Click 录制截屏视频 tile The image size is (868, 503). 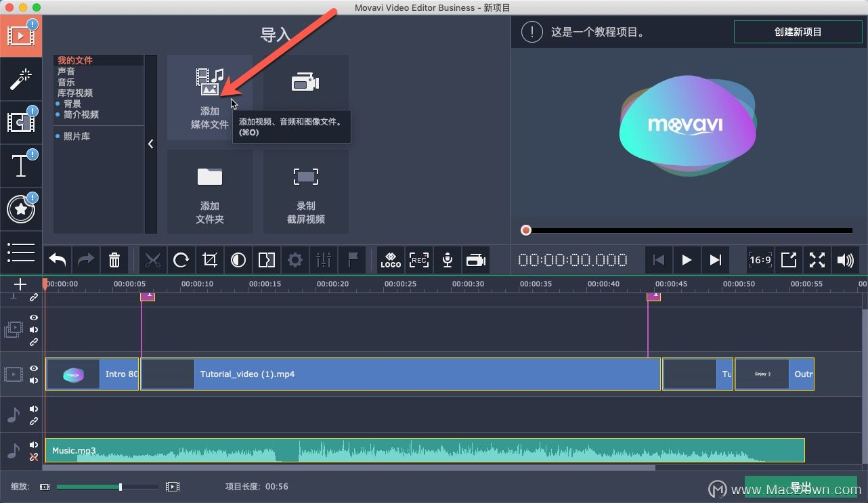[x=306, y=192]
